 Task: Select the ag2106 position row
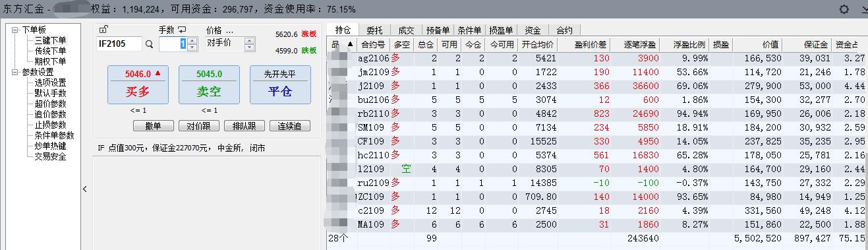click(x=596, y=58)
